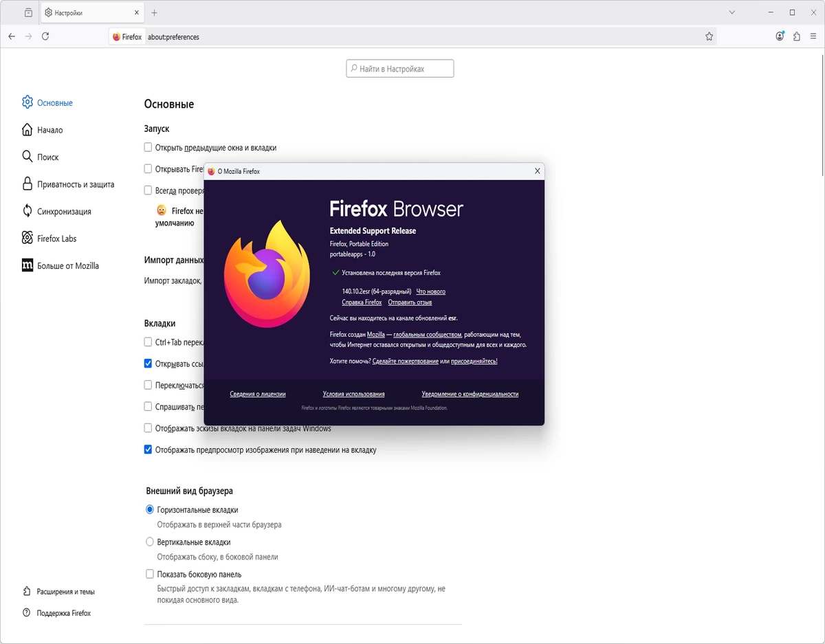Open Поддержка Firefox link

pyautogui.click(x=56, y=613)
